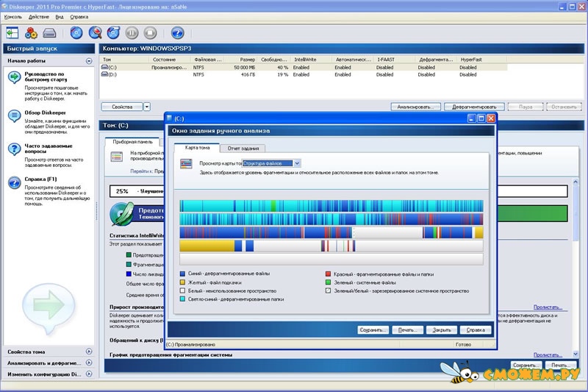588x392 pixels.
Task: Switch to the Отчет задания tab
Action: click(243, 149)
